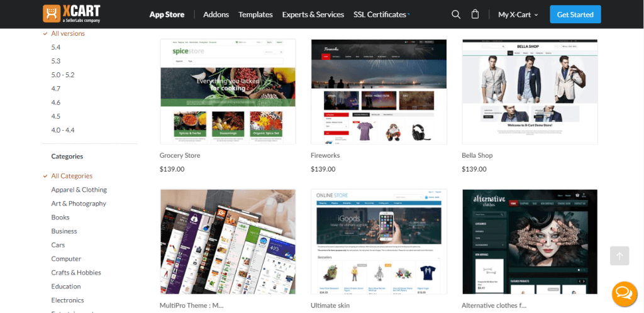Click the Grocery Store title link
Image resolution: width=644 pixels, height=313 pixels.
click(x=180, y=155)
